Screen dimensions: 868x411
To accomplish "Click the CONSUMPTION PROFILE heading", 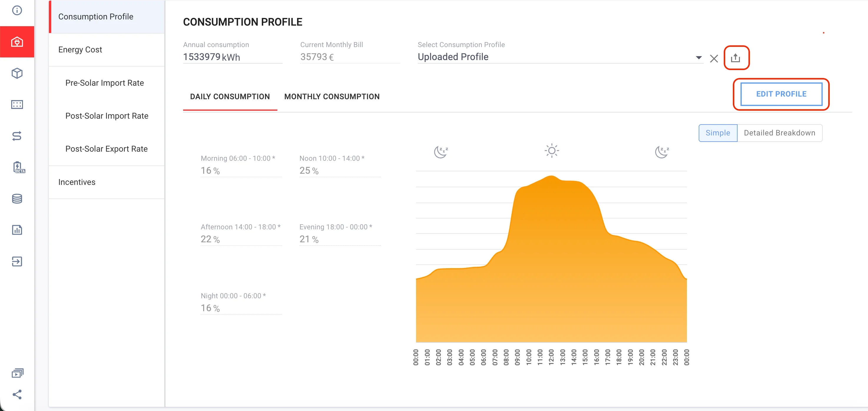I will coord(243,22).
